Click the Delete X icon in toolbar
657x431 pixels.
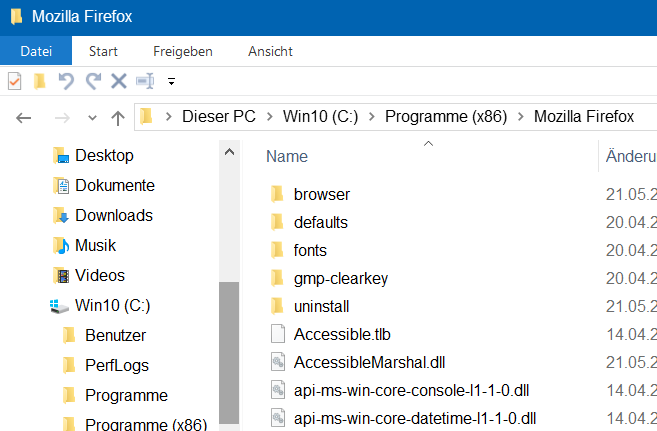(x=119, y=81)
